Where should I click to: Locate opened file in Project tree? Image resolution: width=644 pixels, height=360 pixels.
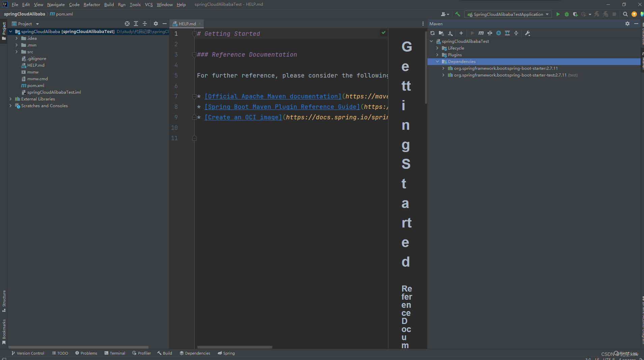coord(127,24)
